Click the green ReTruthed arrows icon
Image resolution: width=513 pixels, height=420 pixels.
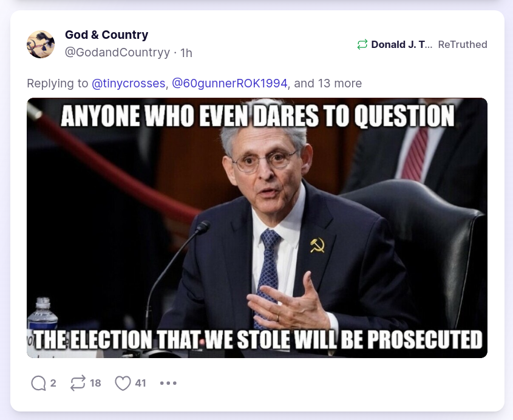click(362, 44)
